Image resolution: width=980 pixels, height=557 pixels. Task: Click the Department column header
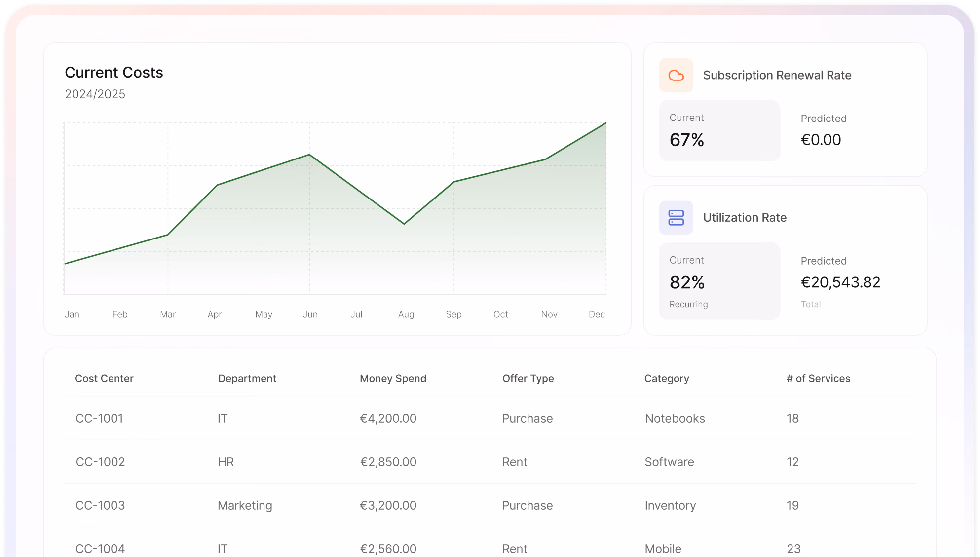[x=247, y=378]
